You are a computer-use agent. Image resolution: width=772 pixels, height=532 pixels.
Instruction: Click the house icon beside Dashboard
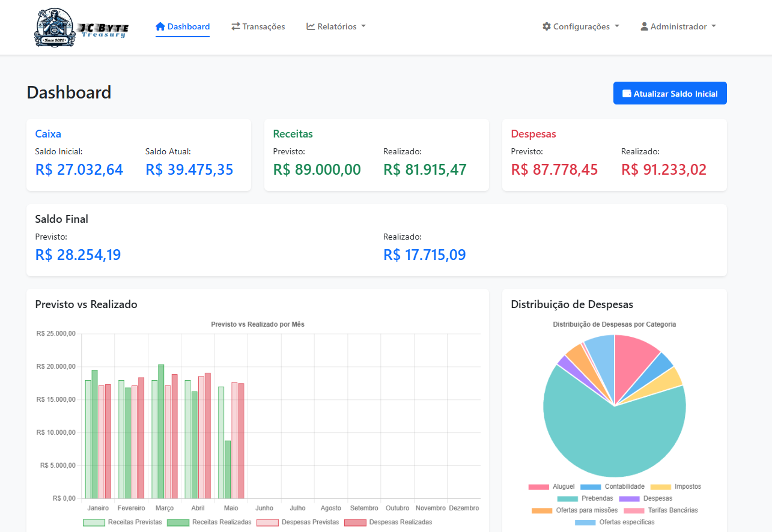click(x=160, y=26)
